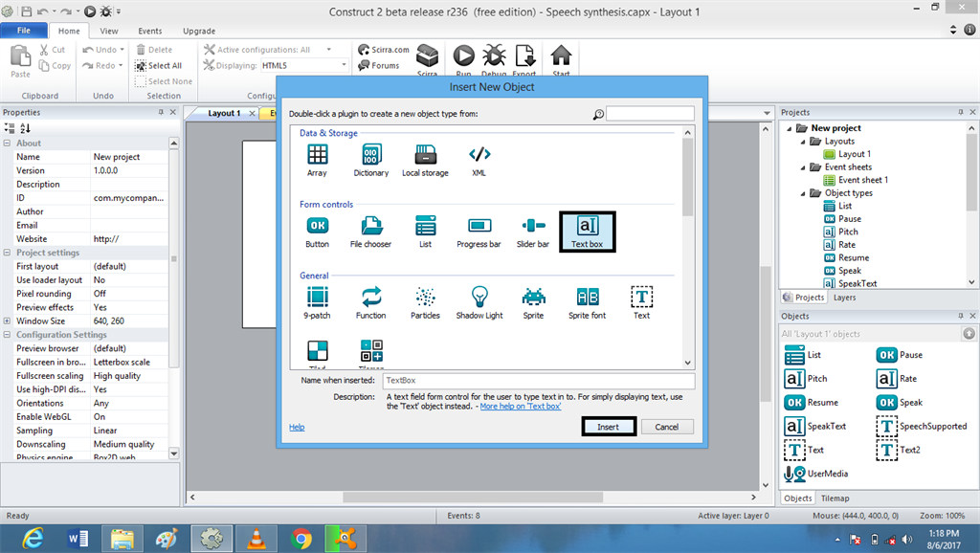
Task: Open the Help link in dialog
Action: 297,428
